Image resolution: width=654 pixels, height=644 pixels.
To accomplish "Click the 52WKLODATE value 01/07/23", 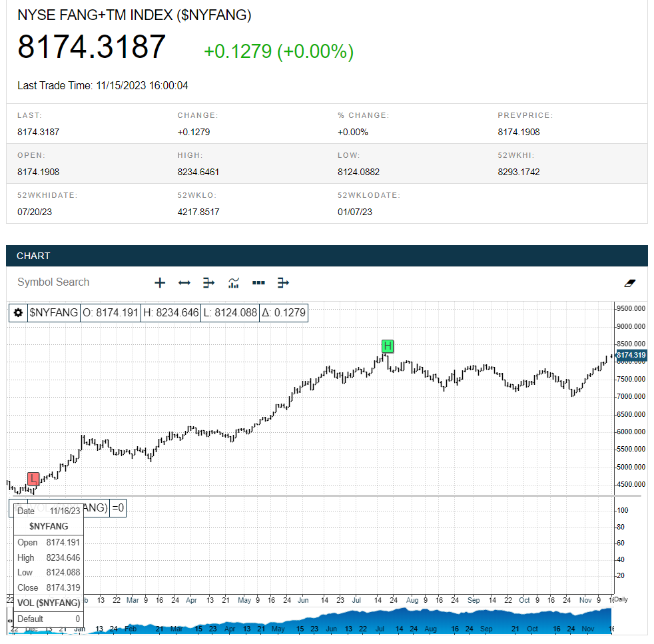I will 355,212.
